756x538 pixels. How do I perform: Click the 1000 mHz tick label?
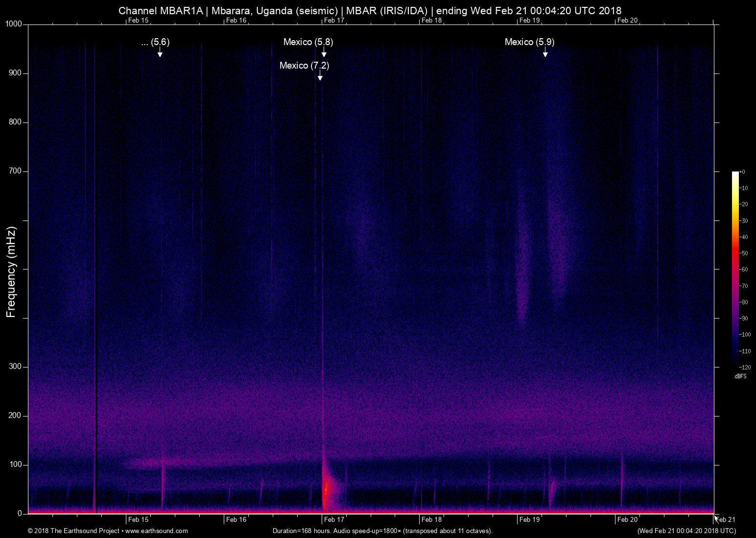pyautogui.click(x=14, y=23)
